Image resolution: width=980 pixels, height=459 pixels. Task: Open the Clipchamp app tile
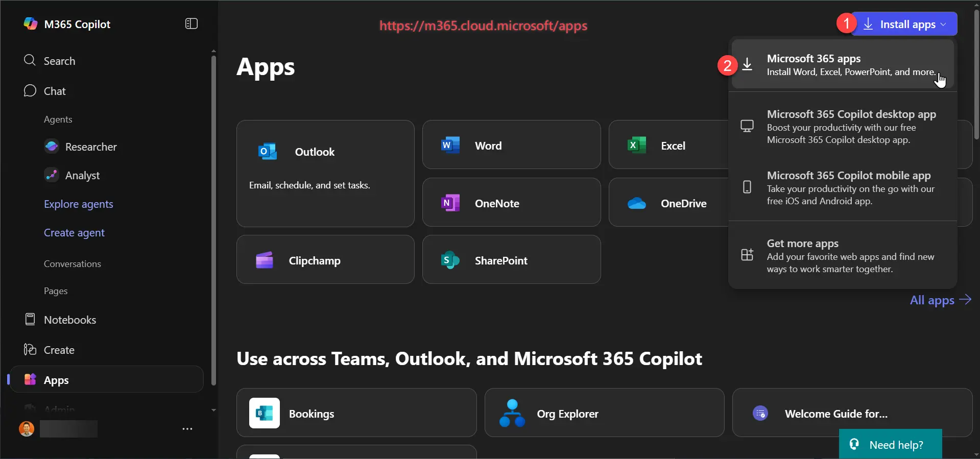tap(325, 260)
